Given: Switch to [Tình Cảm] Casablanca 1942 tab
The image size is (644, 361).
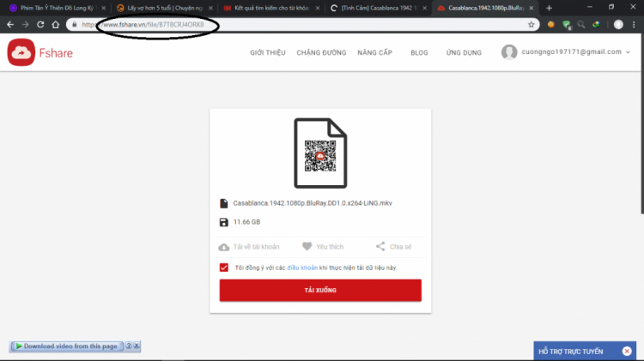Looking at the screenshot, I should pyautogui.click(x=378, y=8).
